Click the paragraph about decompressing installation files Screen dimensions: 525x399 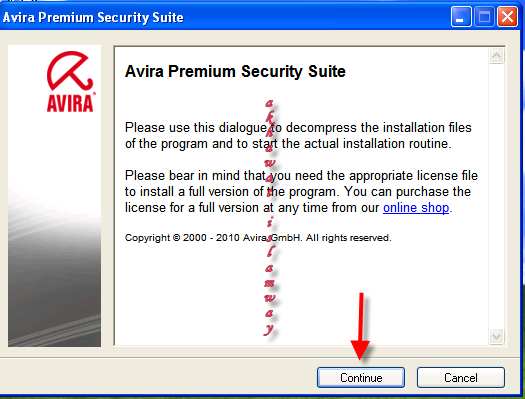(298, 136)
